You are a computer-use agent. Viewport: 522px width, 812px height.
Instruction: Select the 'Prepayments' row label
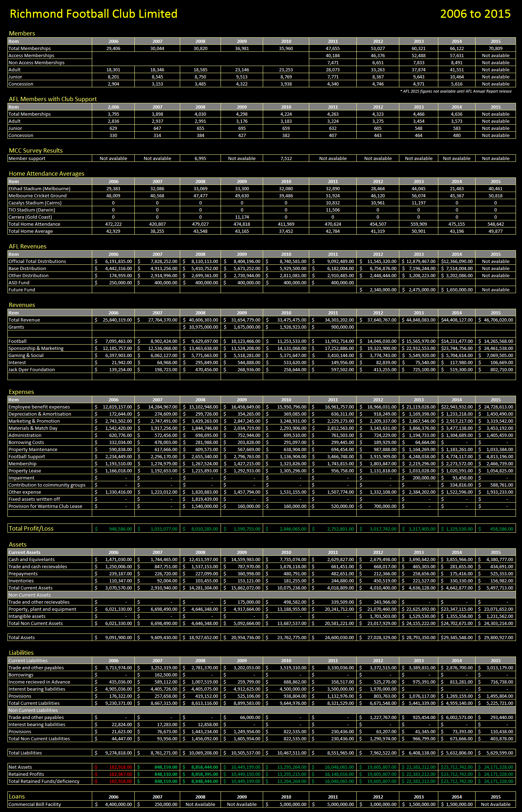(23, 574)
